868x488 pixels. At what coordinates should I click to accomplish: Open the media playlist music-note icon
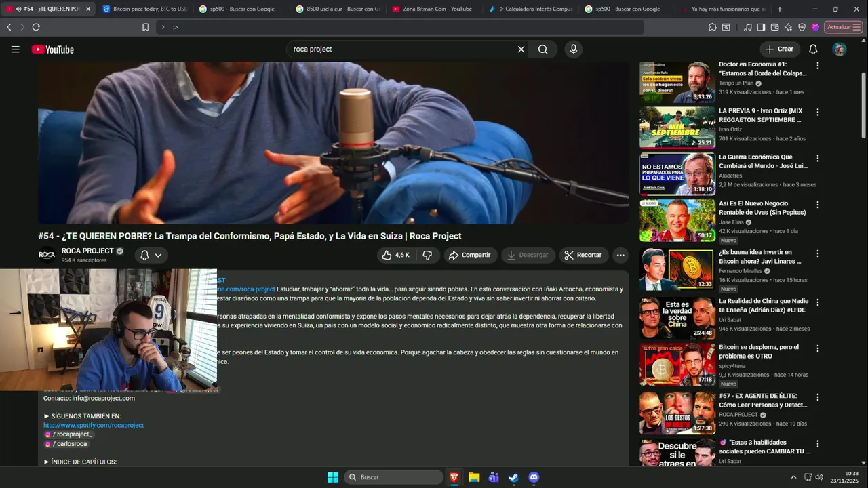pos(747,27)
